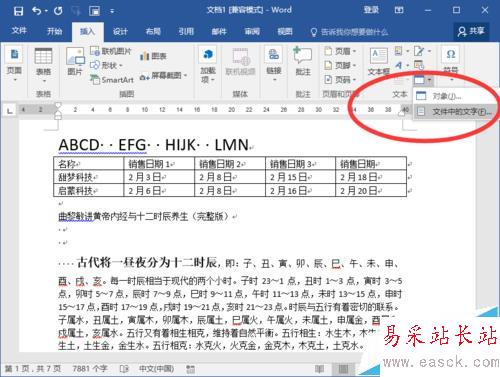Open the 页码 (Page Number) dropdown
Viewport: 500px width, 377px height.
(x=340, y=80)
